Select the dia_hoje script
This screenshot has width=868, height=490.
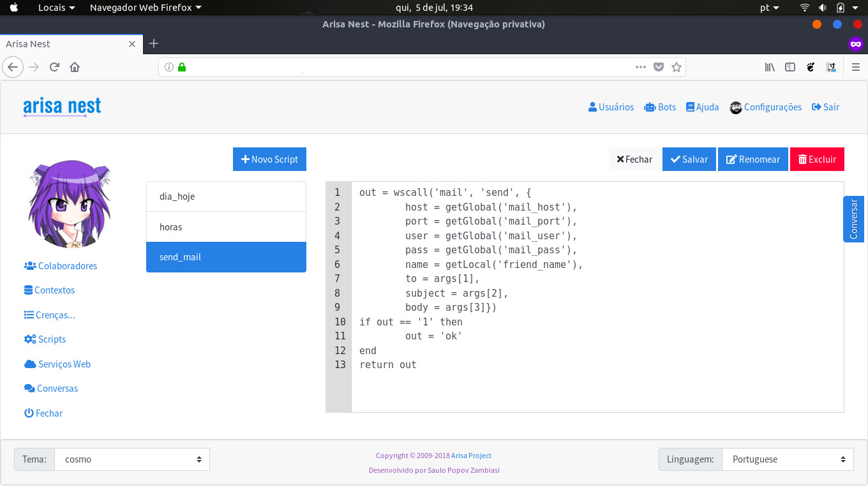tap(226, 197)
